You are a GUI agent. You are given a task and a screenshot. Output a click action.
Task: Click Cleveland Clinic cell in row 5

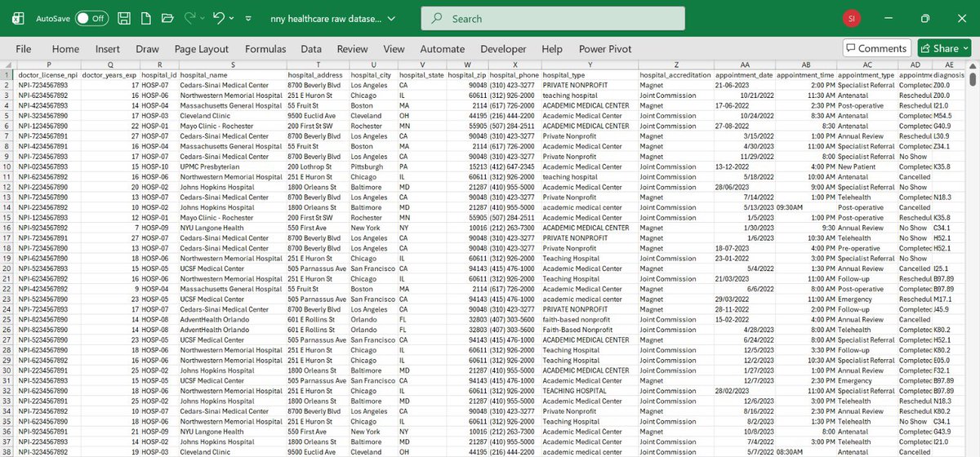233,115
